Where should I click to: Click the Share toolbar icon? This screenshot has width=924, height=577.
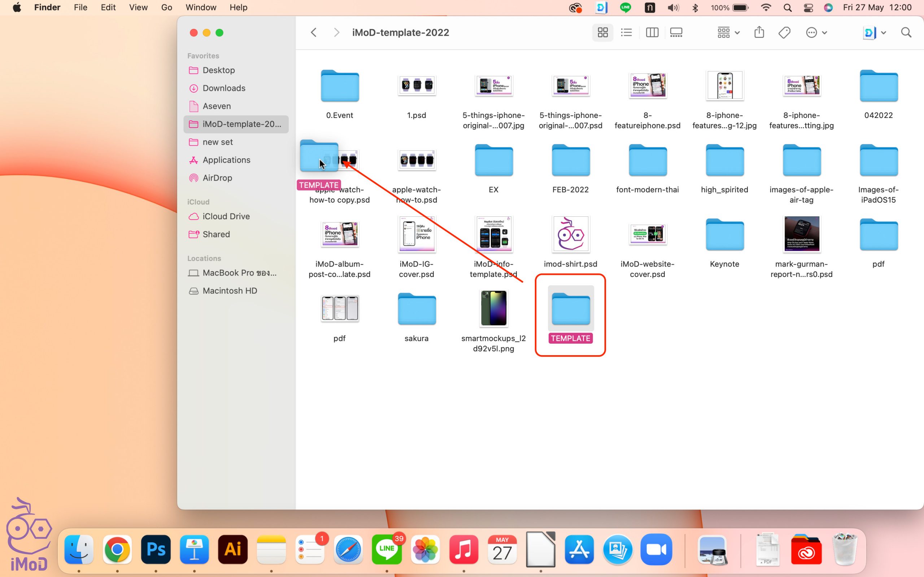759,32
